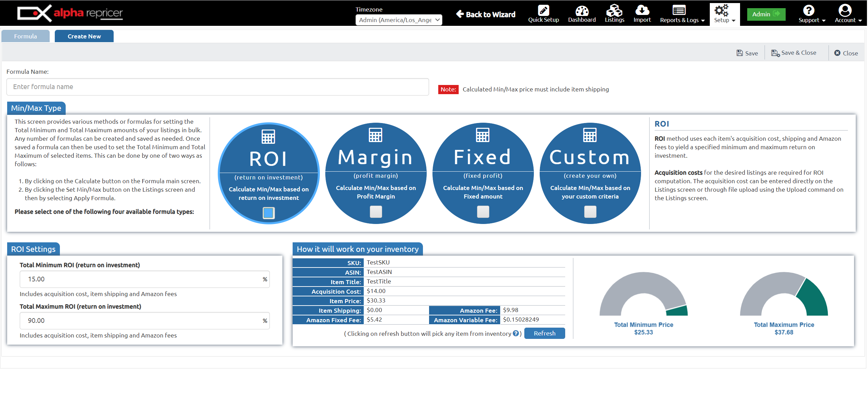Click the Import cloud download icon
Screen dimensions: 868x415
tap(642, 11)
